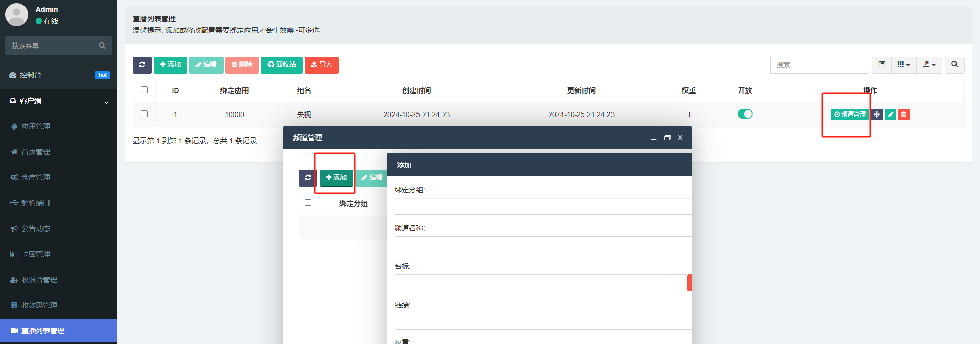Go to 卡密管理 in the sidebar
This screenshot has height=344, width=980.
pos(36,254)
